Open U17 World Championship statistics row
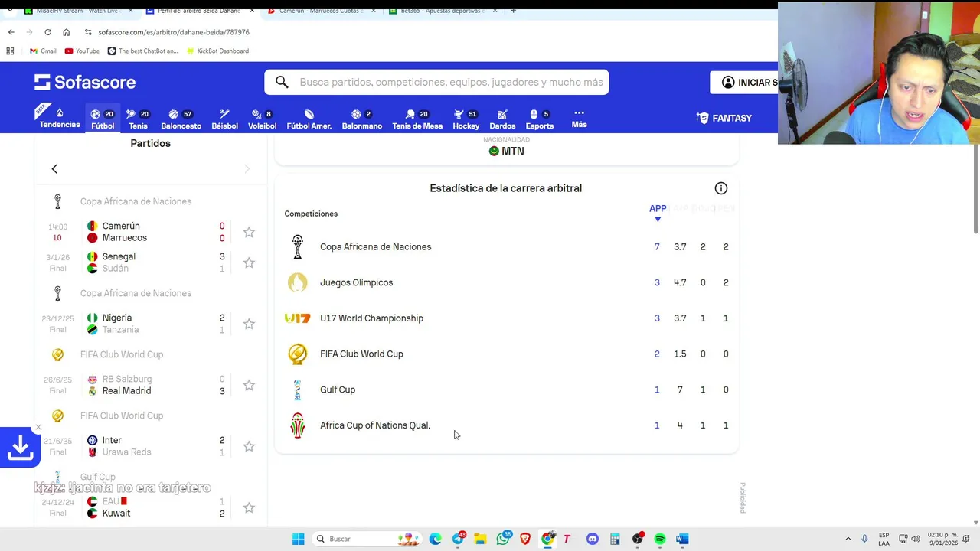 tap(506, 318)
